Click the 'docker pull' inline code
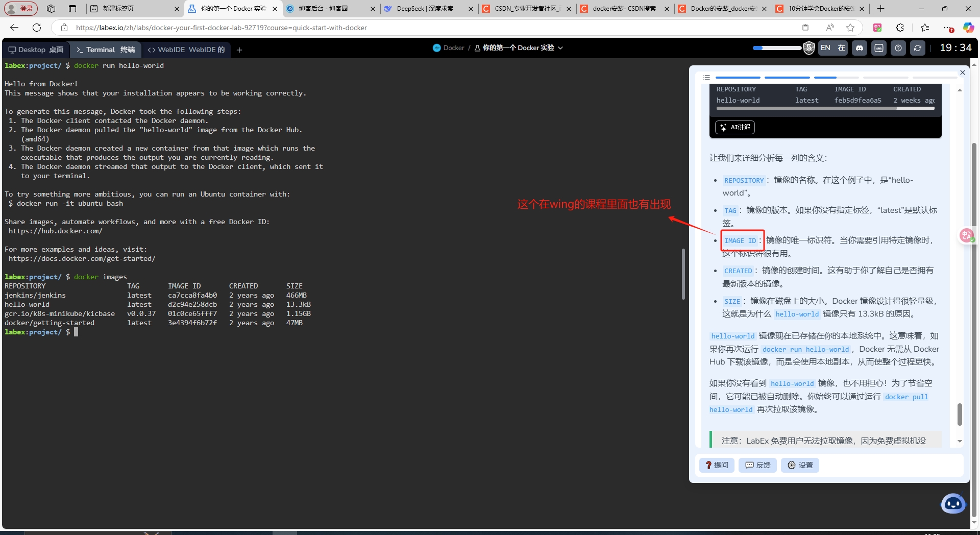Image resolution: width=980 pixels, height=535 pixels. pyautogui.click(x=906, y=397)
